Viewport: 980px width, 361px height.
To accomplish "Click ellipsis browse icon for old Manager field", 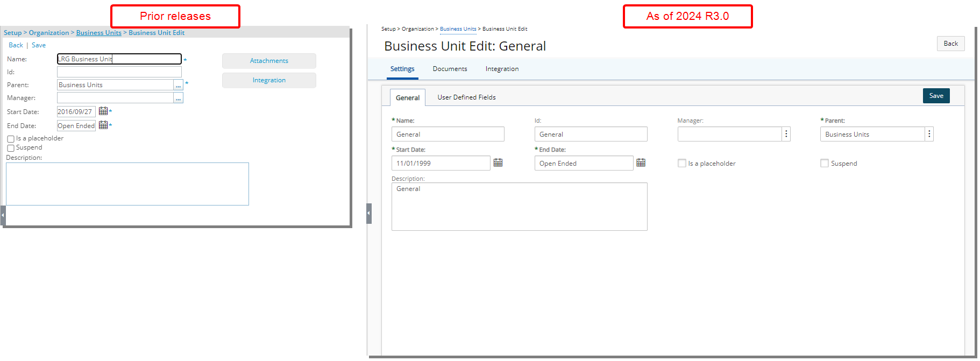I will [x=178, y=98].
